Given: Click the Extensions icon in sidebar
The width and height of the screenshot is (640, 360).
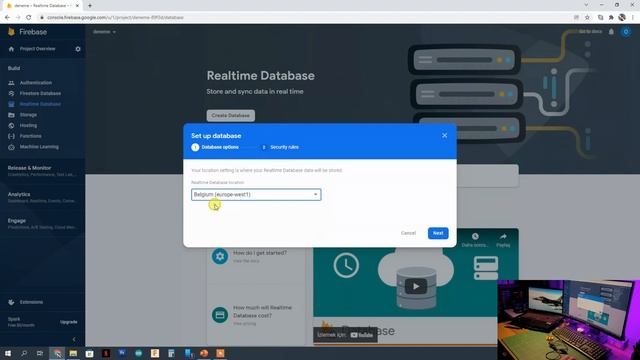Looking at the screenshot, I should (x=11, y=302).
